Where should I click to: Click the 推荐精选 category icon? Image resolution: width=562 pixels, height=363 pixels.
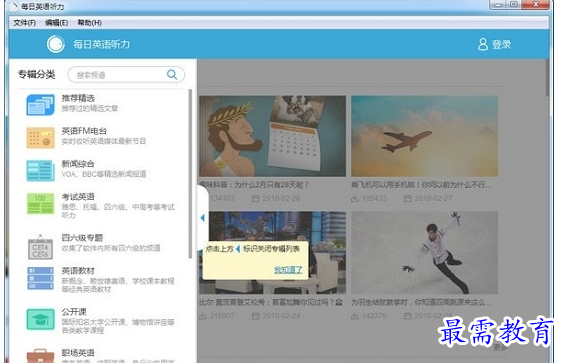(x=41, y=105)
